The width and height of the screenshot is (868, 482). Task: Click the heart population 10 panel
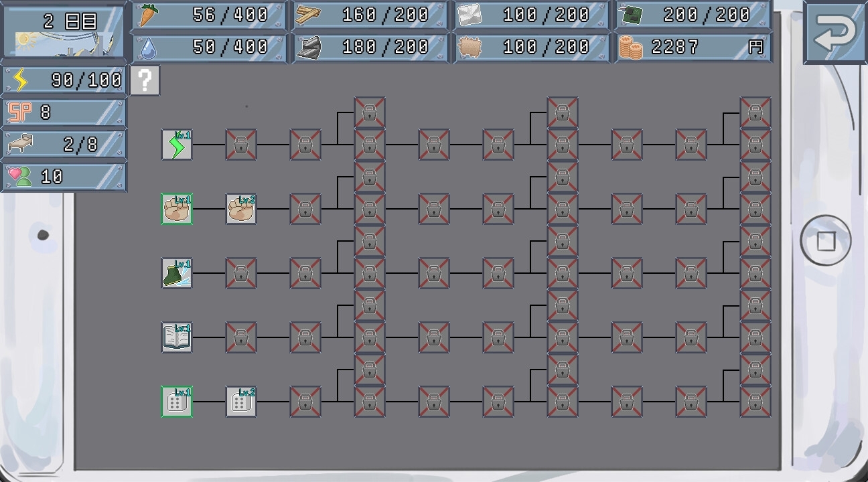coord(64,177)
